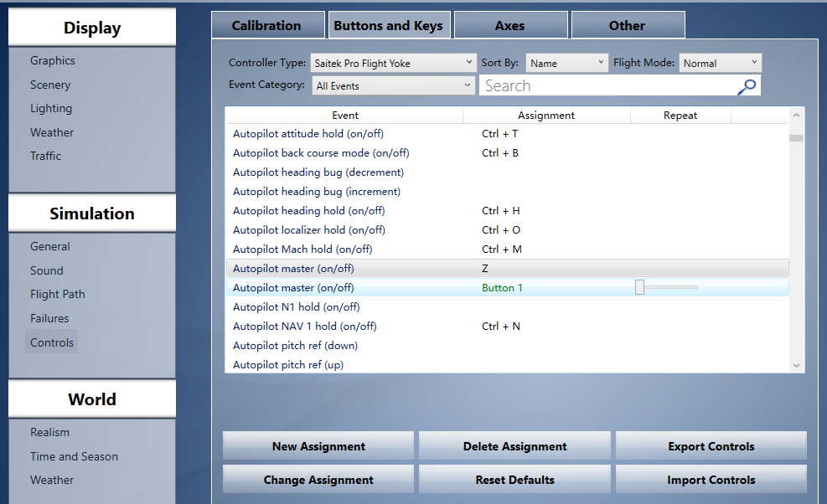Open Graphics settings under Display
The image size is (827, 504).
click(x=53, y=60)
